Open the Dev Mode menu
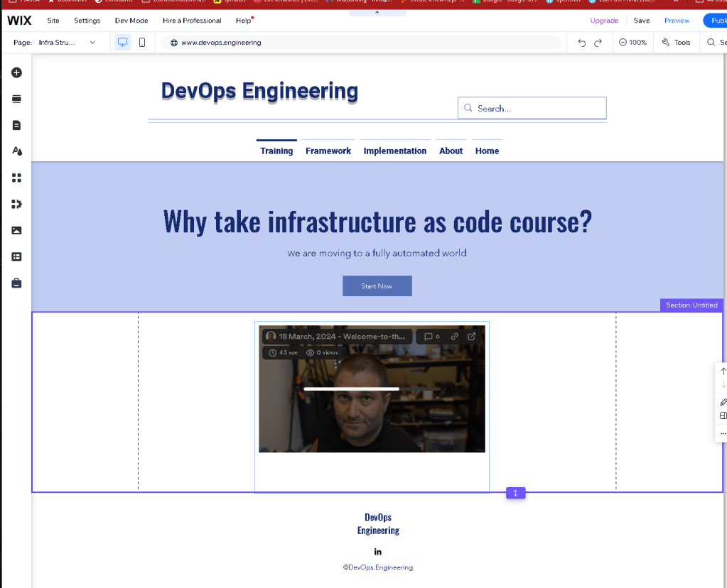This screenshot has width=727, height=588. click(131, 21)
